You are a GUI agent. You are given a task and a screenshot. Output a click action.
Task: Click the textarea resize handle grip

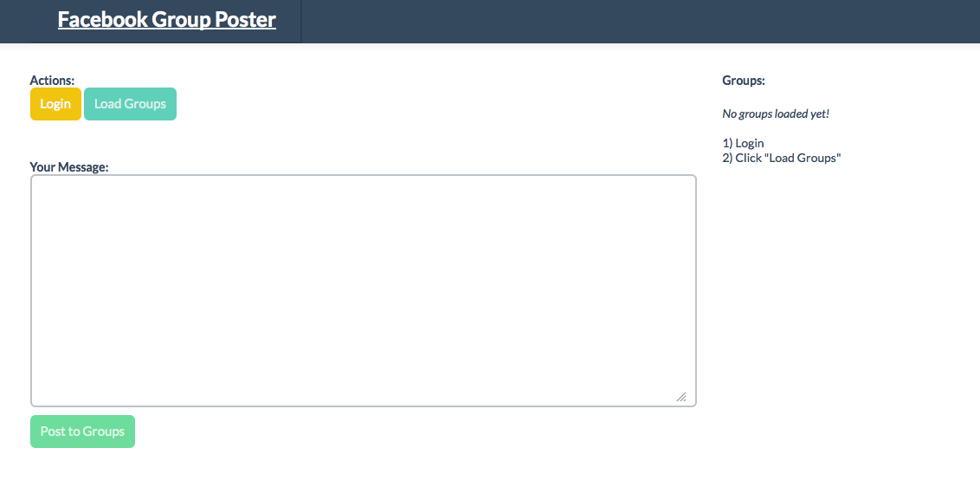(x=681, y=397)
